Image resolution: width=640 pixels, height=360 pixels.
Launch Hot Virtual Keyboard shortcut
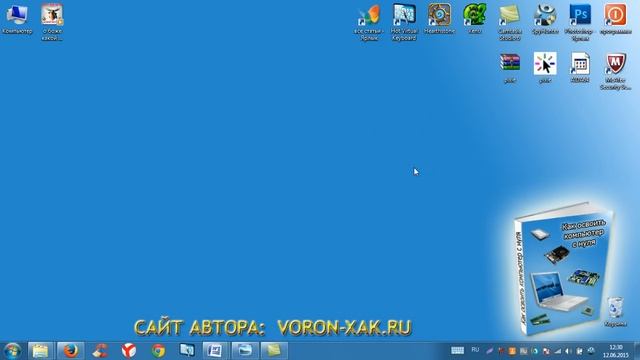click(404, 22)
